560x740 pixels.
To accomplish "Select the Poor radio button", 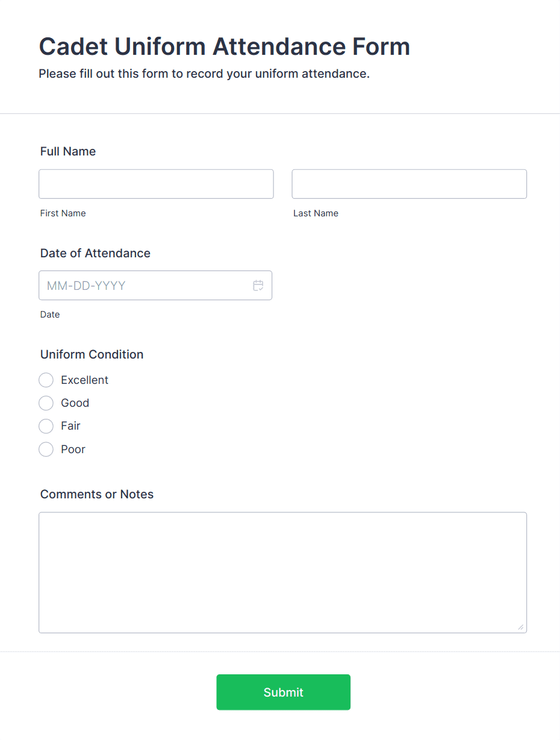I will click(46, 450).
